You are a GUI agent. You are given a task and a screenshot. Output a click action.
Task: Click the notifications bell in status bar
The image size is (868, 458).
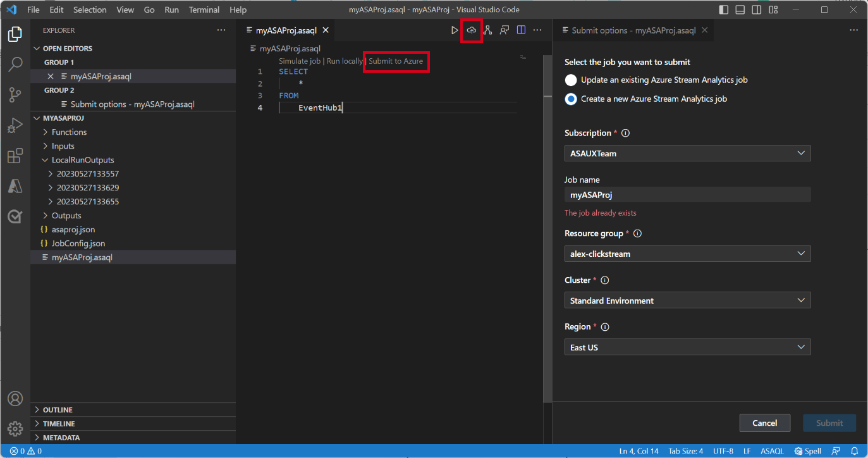coord(854,450)
